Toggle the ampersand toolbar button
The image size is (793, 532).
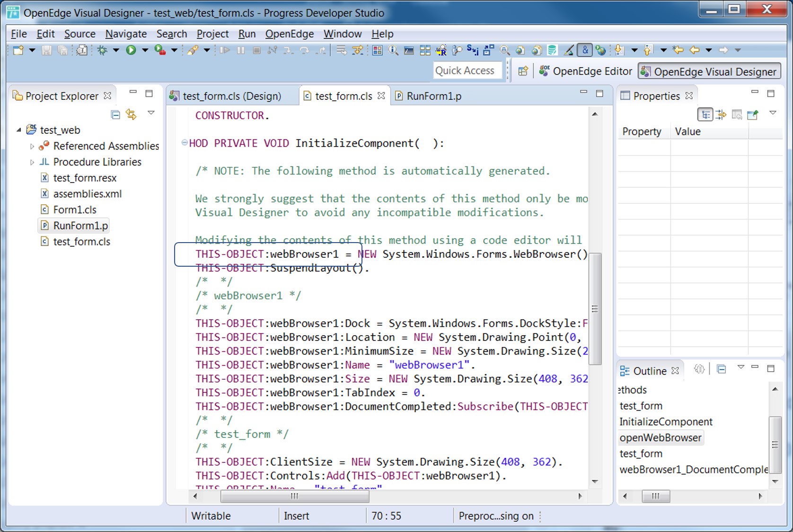pyautogui.click(x=585, y=50)
